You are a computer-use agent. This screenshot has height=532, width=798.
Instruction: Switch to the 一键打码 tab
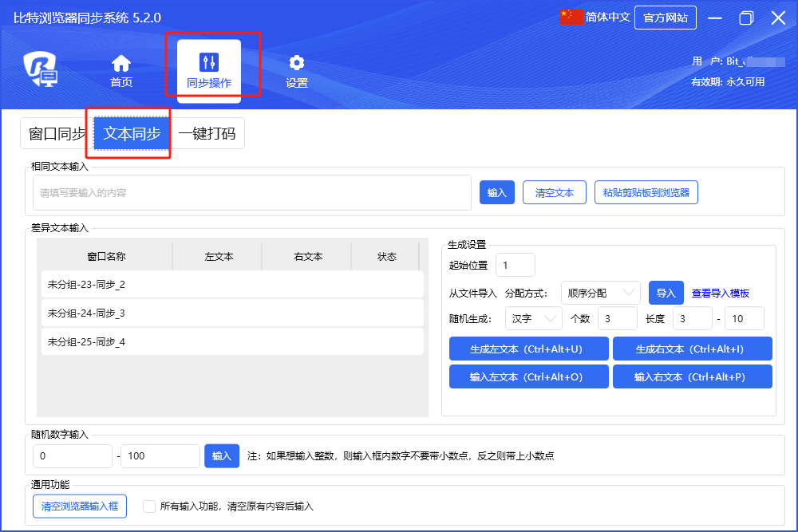point(207,133)
